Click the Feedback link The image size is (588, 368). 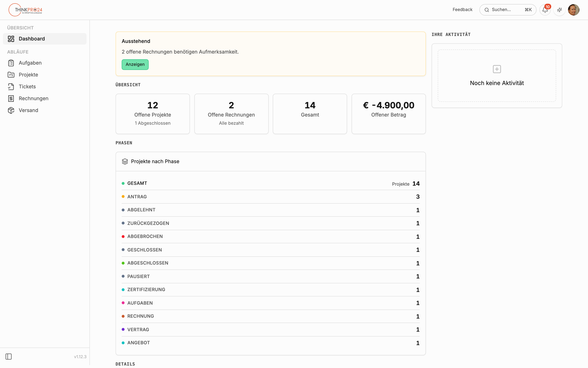[462, 10]
